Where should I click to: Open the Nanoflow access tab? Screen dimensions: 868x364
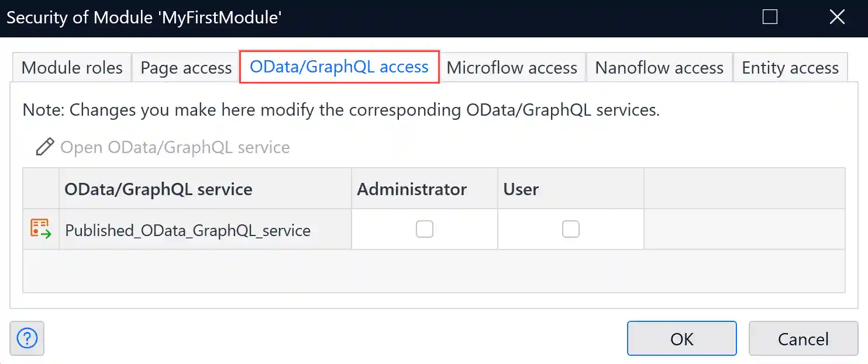(x=659, y=68)
